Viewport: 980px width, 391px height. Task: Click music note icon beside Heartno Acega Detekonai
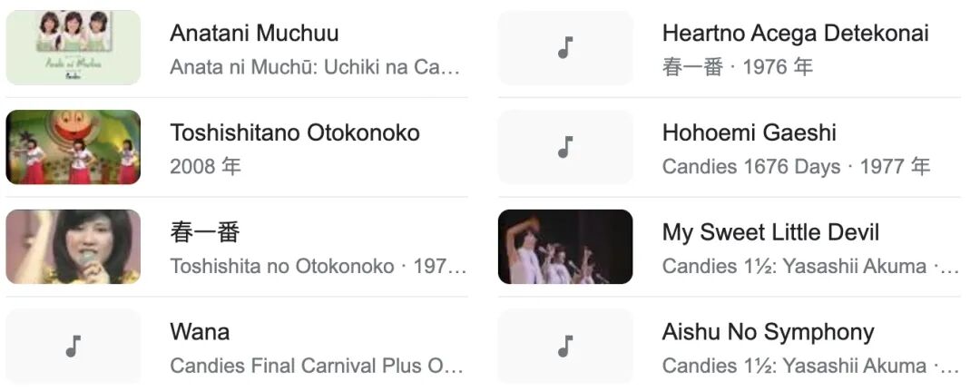[565, 48]
